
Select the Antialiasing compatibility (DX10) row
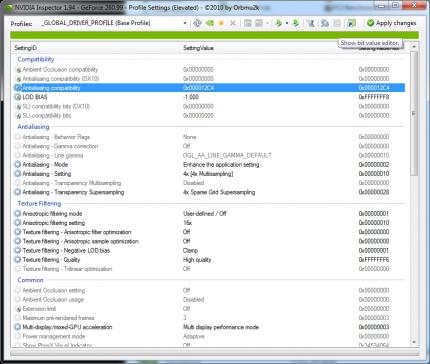[209, 79]
